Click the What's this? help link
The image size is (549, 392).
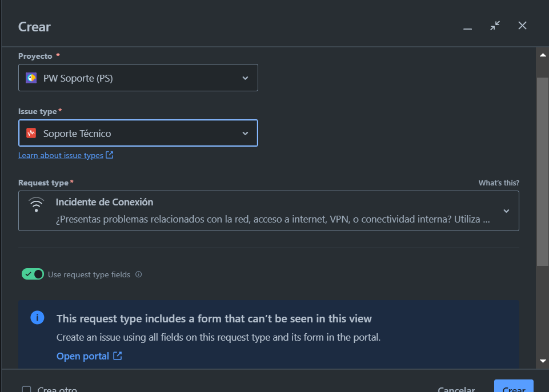pyautogui.click(x=499, y=183)
